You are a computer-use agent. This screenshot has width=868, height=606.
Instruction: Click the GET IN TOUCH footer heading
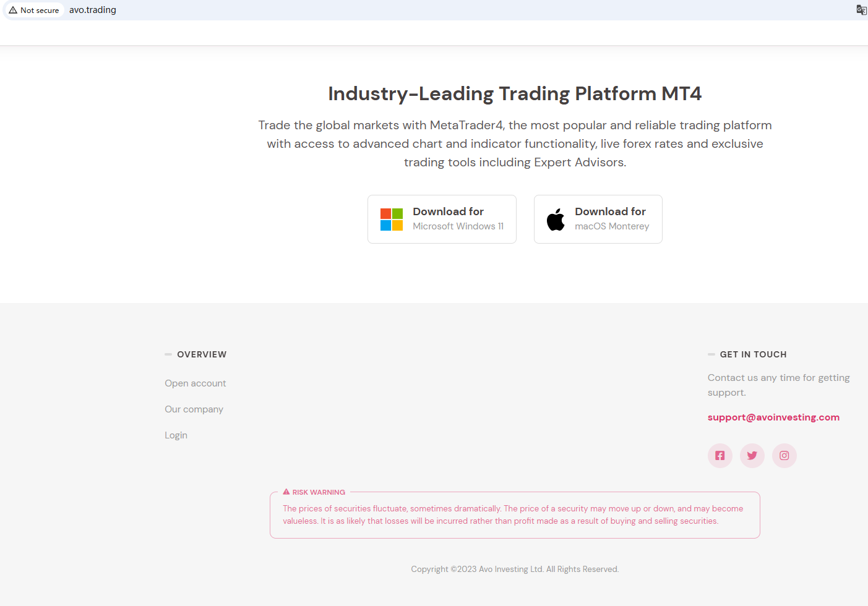pyautogui.click(x=754, y=354)
